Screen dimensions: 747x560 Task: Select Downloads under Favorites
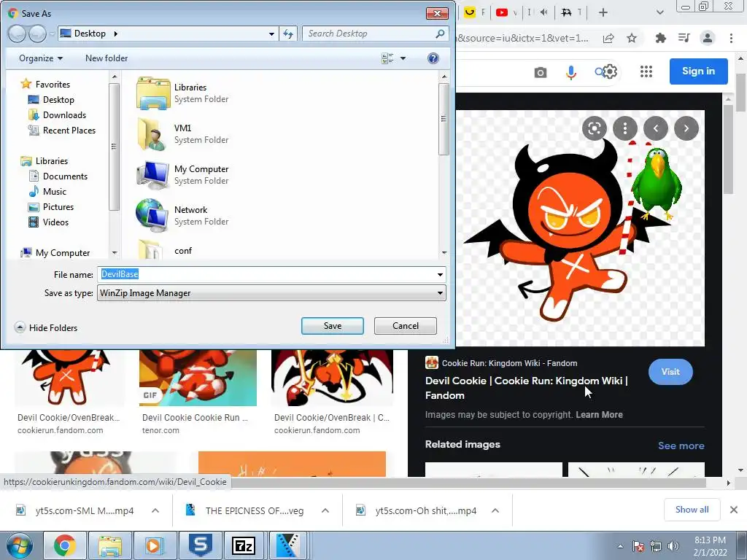pyautogui.click(x=58, y=114)
